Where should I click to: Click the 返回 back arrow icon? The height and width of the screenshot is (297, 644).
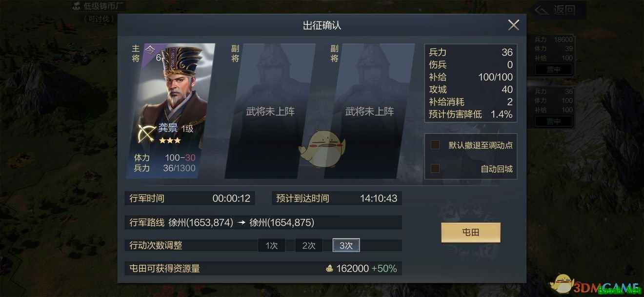coord(542,10)
